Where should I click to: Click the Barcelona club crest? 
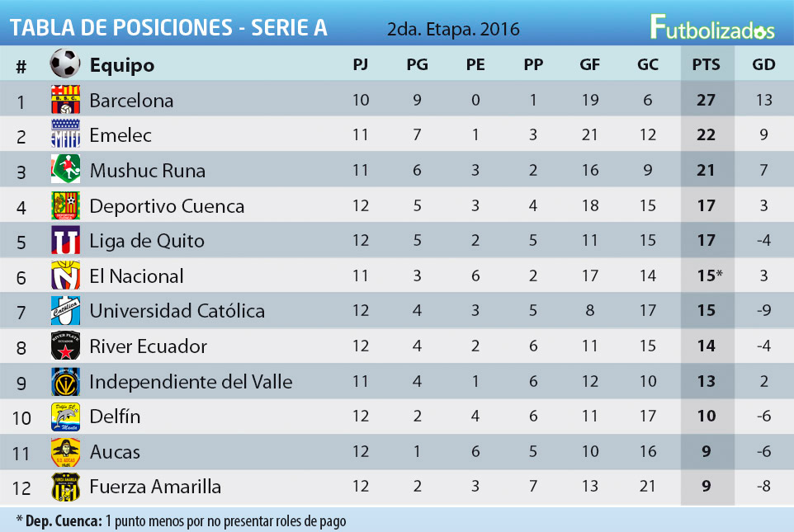click(65, 100)
